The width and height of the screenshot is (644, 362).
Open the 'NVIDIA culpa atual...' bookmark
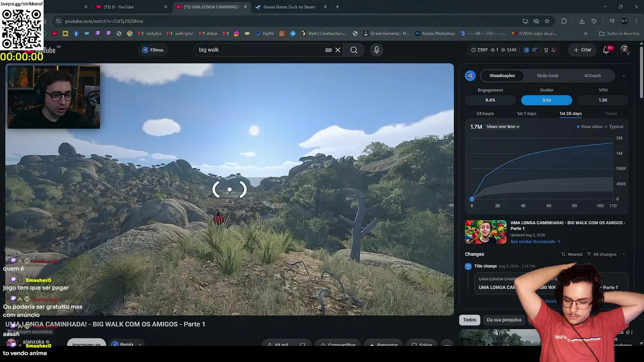click(x=534, y=34)
